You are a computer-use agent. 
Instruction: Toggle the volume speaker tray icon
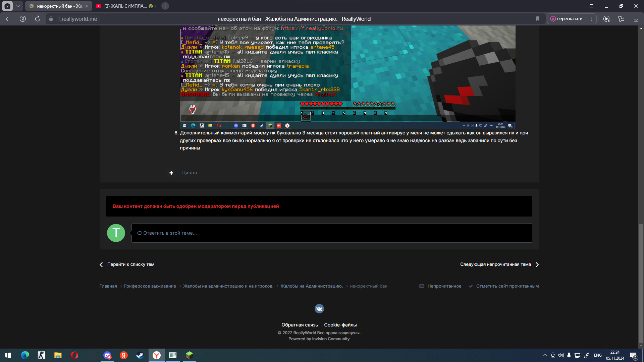pyautogui.click(x=561, y=355)
